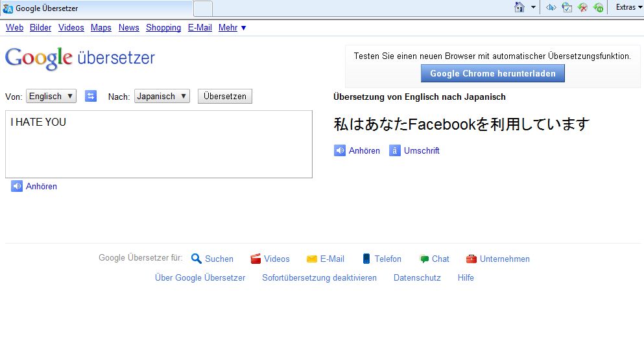Open the Datenschutz link
Viewport: 644px width, 363px height.
(417, 278)
